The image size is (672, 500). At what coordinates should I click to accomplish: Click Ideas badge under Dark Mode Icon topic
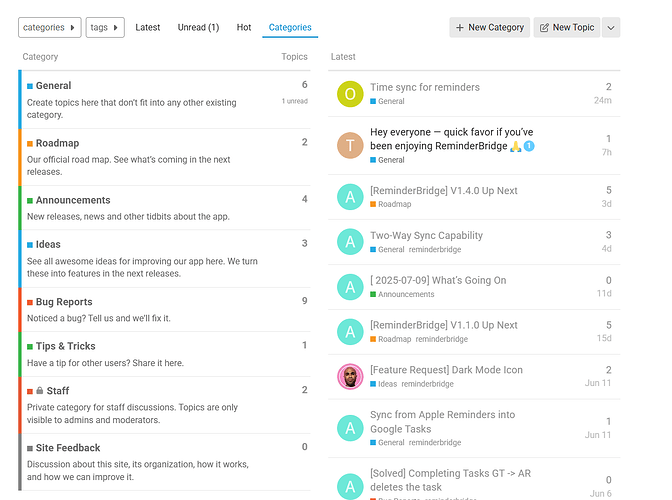pos(384,384)
